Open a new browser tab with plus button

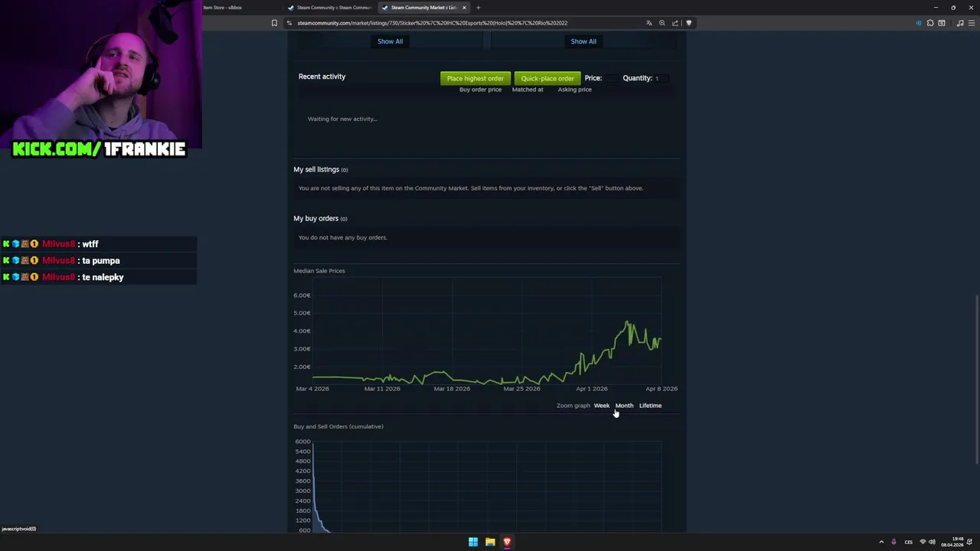[478, 8]
